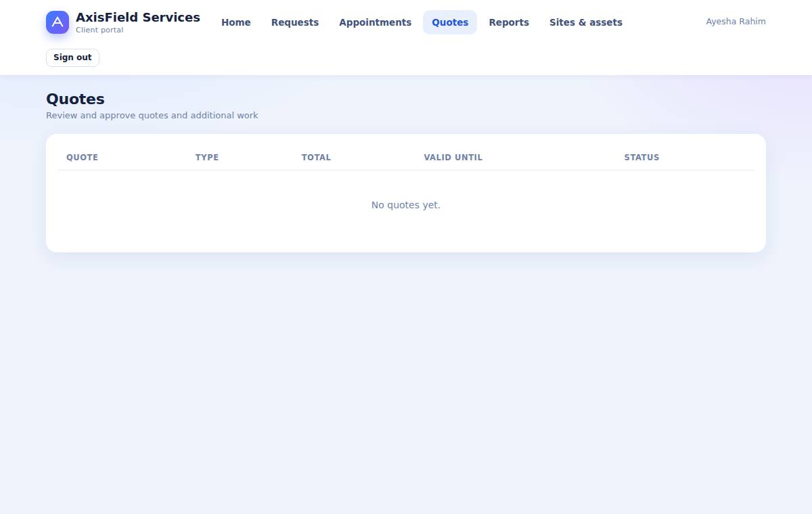The image size is (812, 514).
Task: Click the AxisField Services brand title
Action: (x=138, y=18)
